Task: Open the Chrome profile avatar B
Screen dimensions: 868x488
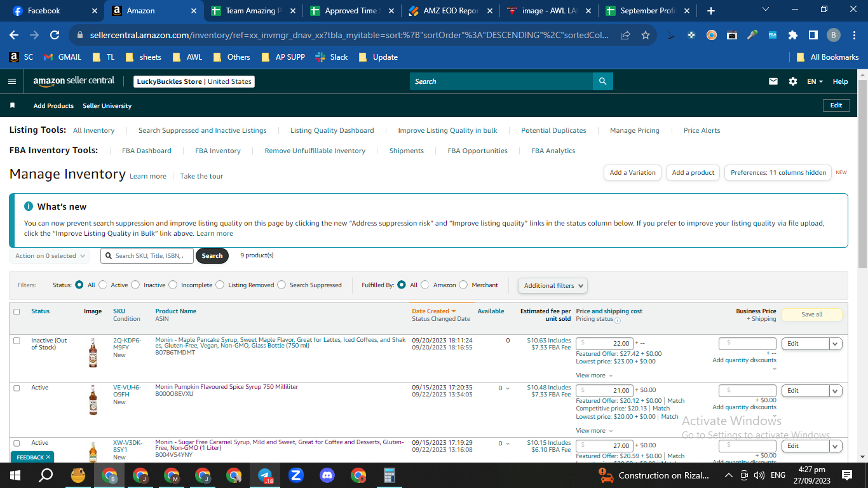Action: point(834,36)
